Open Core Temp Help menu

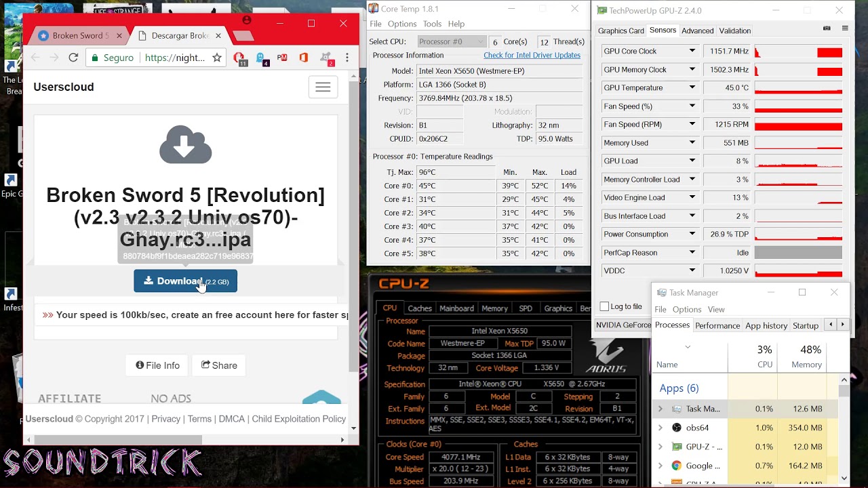click(456, 24)
